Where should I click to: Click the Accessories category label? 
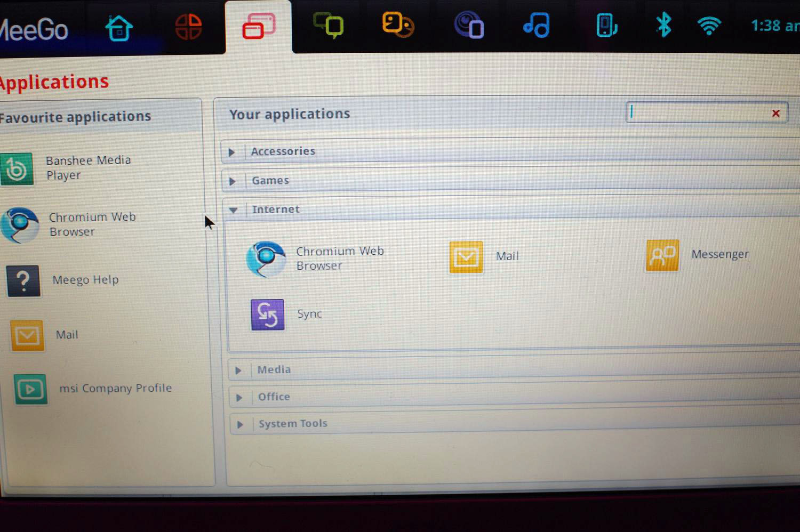(283, 151)
